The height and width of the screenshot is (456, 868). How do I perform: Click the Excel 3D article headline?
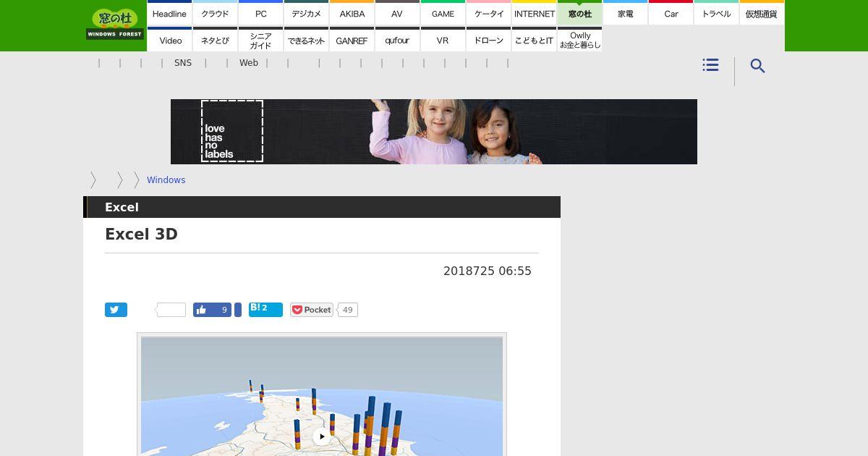point(141,234)
